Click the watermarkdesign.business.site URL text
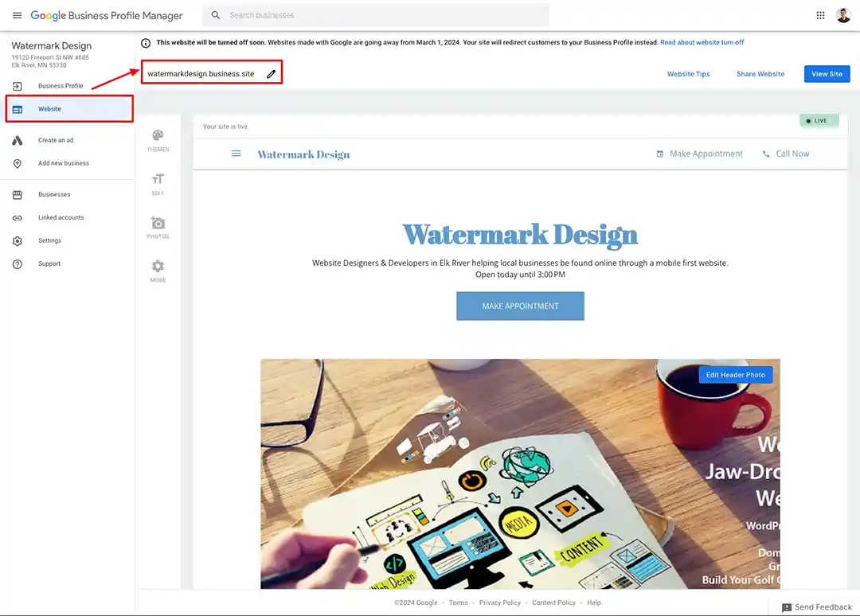 pos(201,74)
